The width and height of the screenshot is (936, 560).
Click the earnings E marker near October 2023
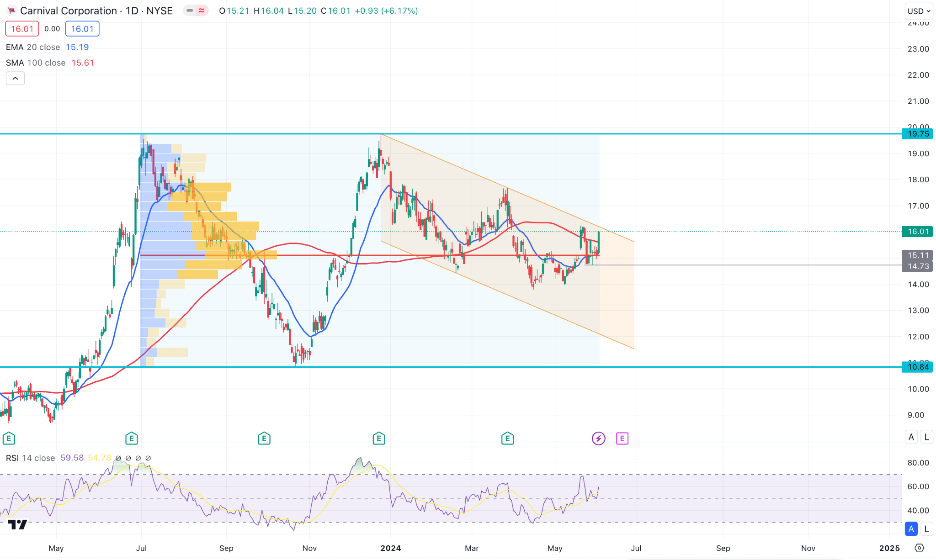coord(264,438)
